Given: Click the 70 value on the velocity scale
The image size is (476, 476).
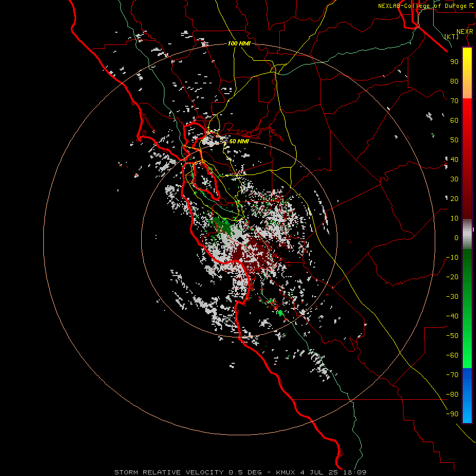Looking at the screenshot, I should point(454,101).
